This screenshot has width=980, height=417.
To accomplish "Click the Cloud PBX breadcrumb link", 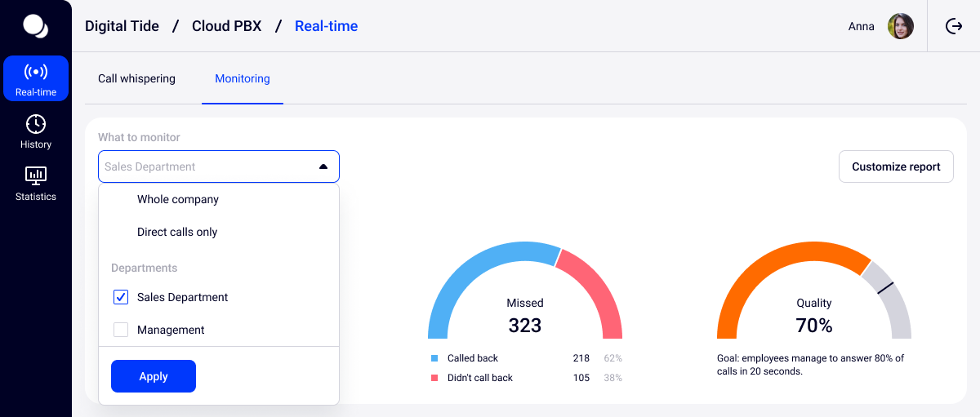I will point(226,26).
